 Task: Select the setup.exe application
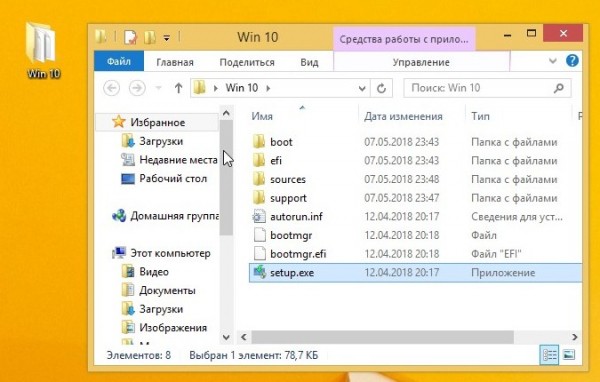tap(415, 273)
